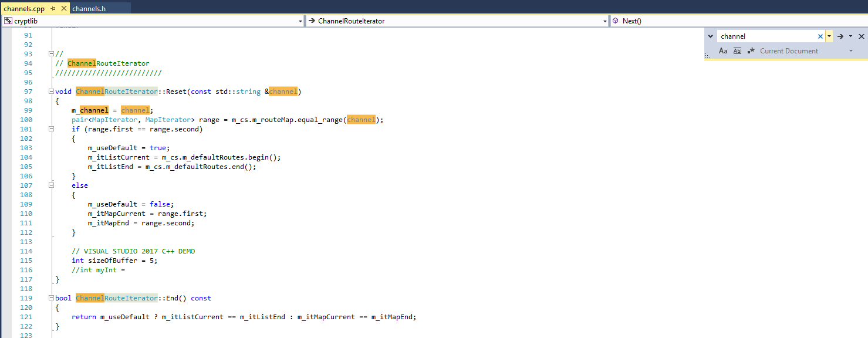
Task: Open the search history dropdown
Action: pos(829,36)
